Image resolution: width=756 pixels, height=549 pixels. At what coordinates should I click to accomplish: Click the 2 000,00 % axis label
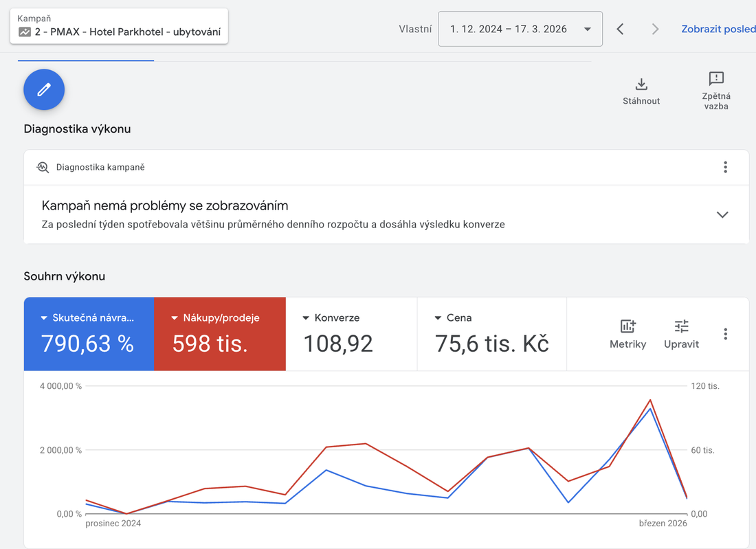click(60, 450)
